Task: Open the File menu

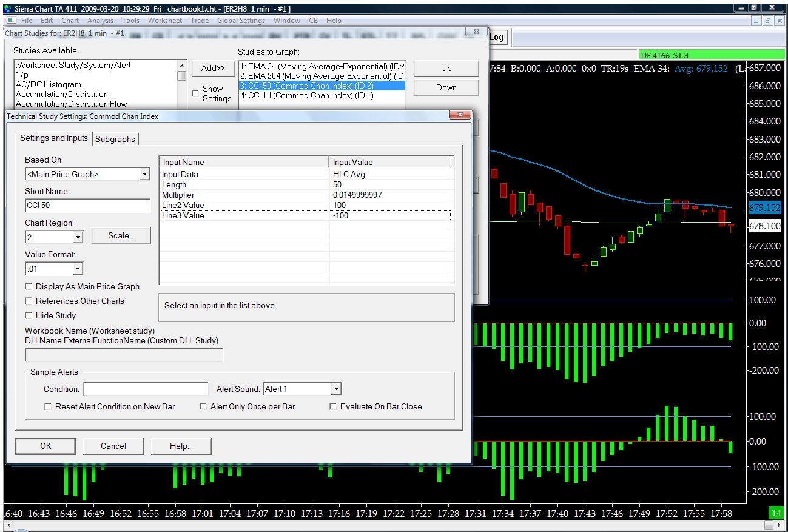Action: 27,20
